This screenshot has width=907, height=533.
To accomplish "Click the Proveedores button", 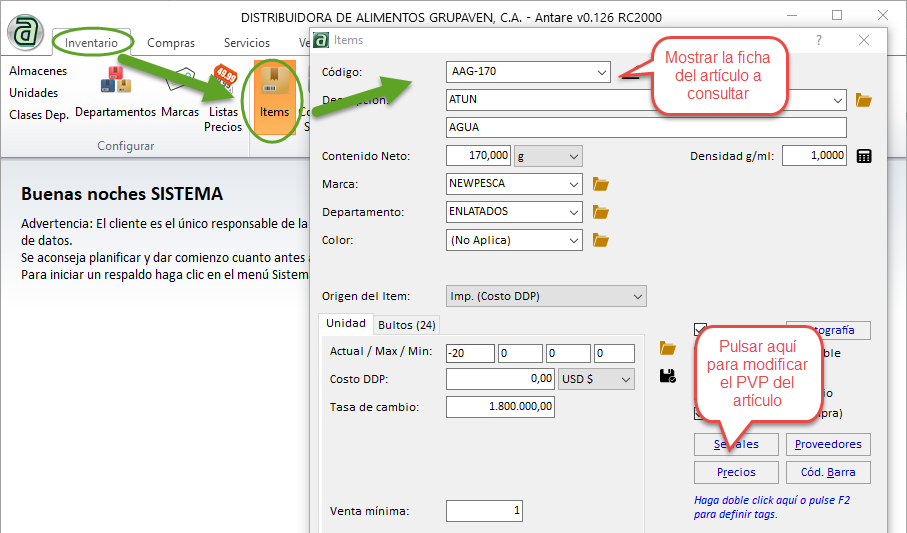I will 827,445.
